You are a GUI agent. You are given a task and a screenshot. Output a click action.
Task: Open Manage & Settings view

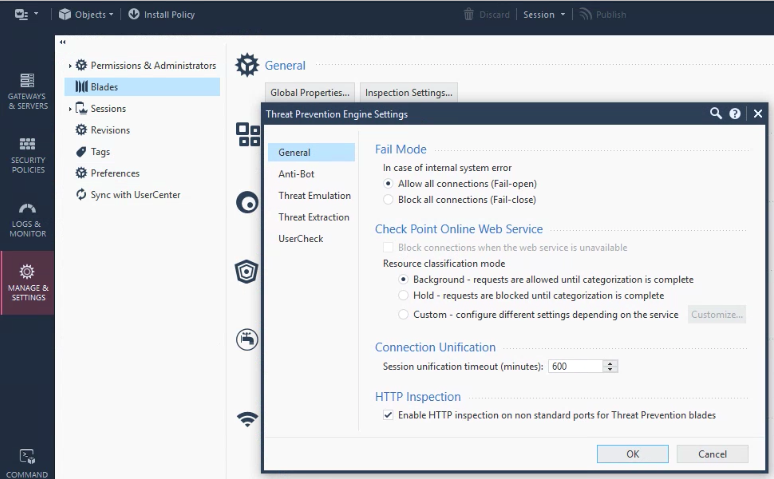(x=28, y=283)
